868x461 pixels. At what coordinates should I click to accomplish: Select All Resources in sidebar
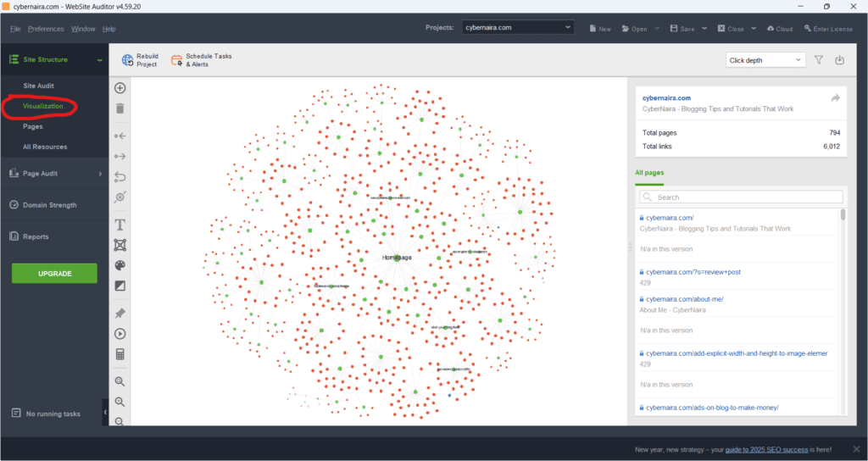pyautogui.click(x=45, y=147)
